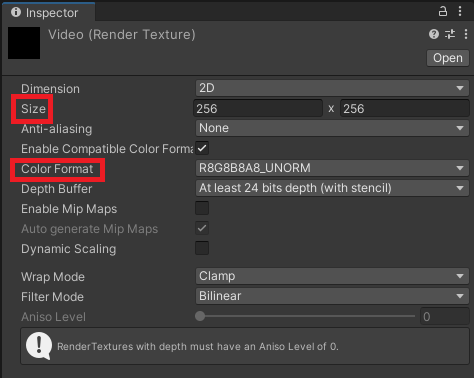Image resolution: width=474 pixels, height=378 pixels.
Task: Open the preset selector sliders icon
Action: pos(450,34)
